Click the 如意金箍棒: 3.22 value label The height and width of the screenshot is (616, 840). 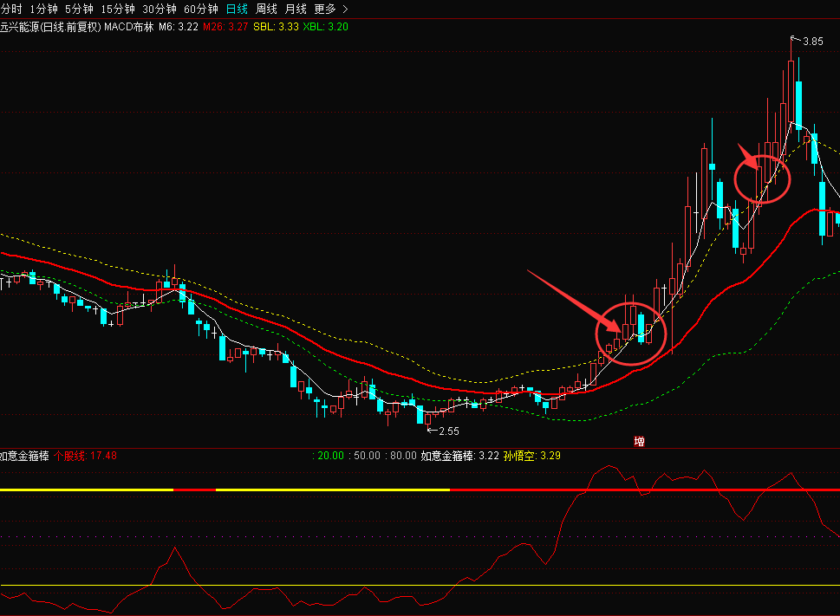click(x=459, y=456)
